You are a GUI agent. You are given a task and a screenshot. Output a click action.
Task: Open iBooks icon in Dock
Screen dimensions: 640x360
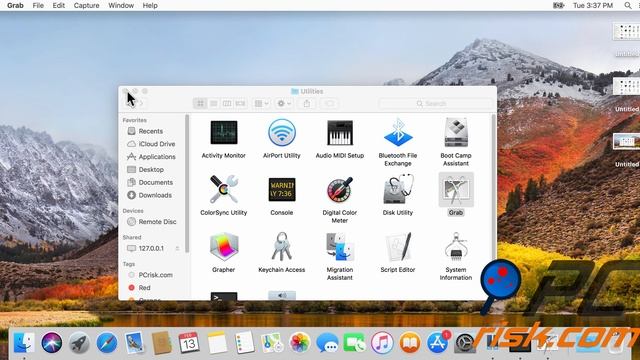(410, 342)
